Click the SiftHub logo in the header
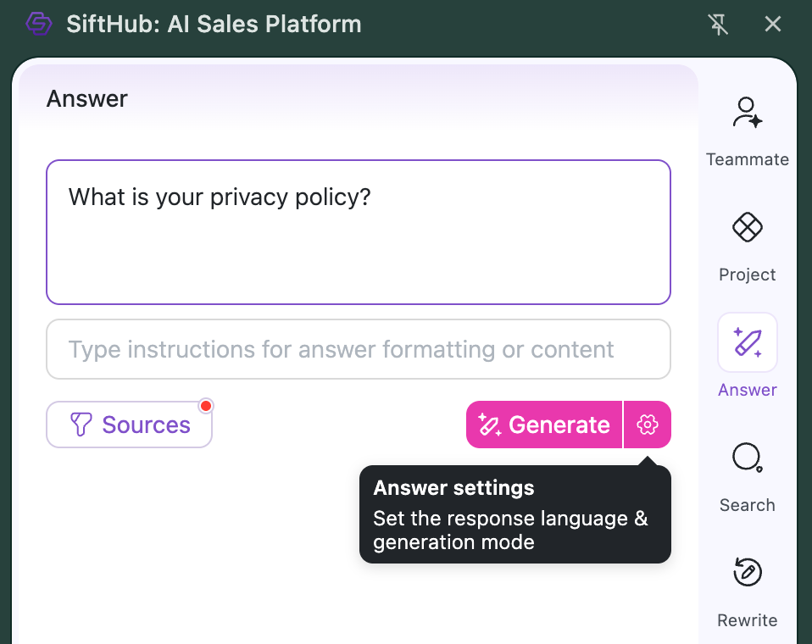The height and width of the screenshot is (644, 812). point(39,24)
